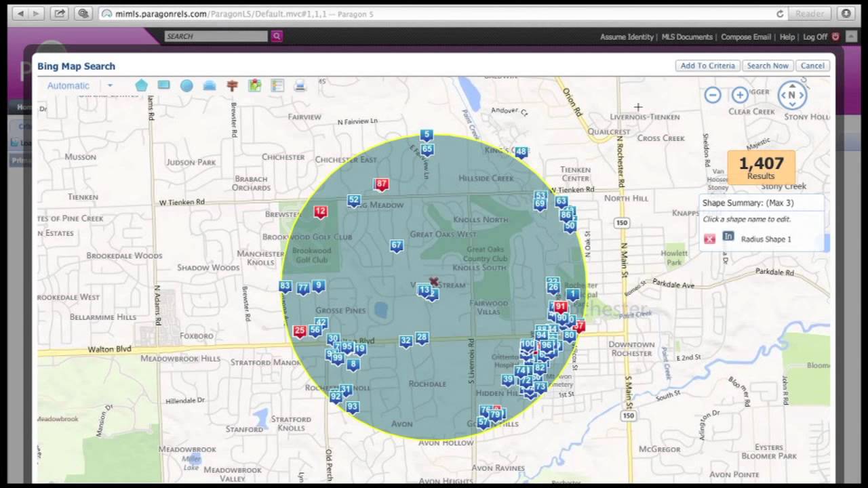Click the signpost directions tool icon
Viewport: 868px width, 488px height.
(232, 85)
